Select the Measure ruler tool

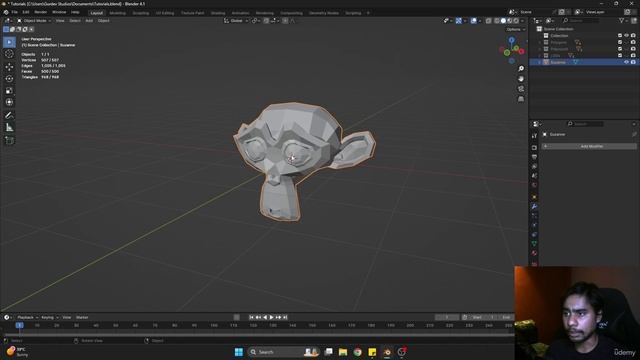(9, 128)
